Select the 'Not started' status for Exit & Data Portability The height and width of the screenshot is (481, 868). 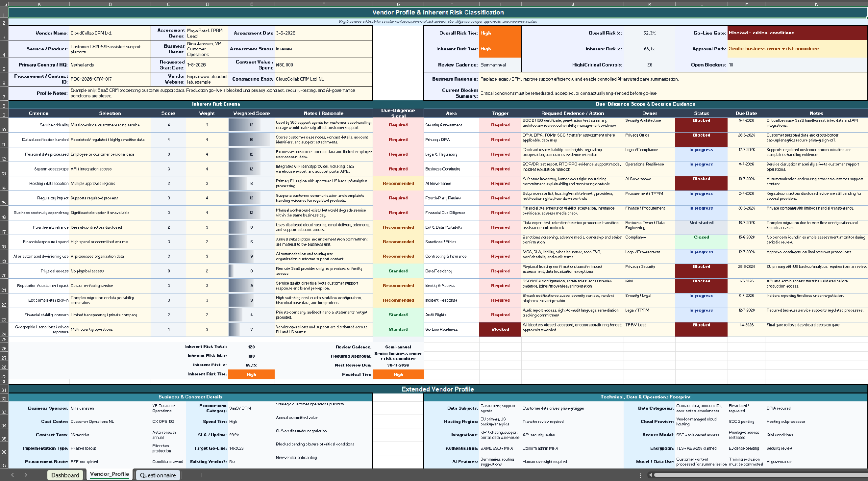[701, 227]
